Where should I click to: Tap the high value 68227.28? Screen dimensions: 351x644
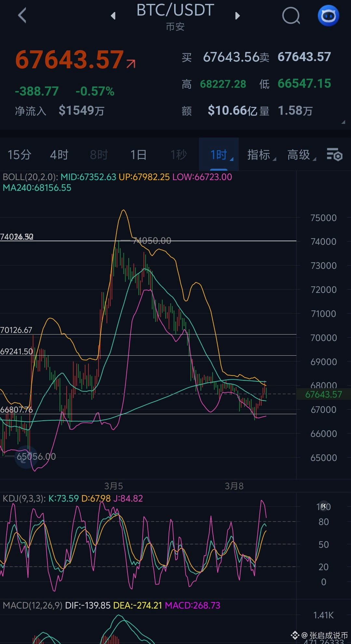tap(223, 84)
